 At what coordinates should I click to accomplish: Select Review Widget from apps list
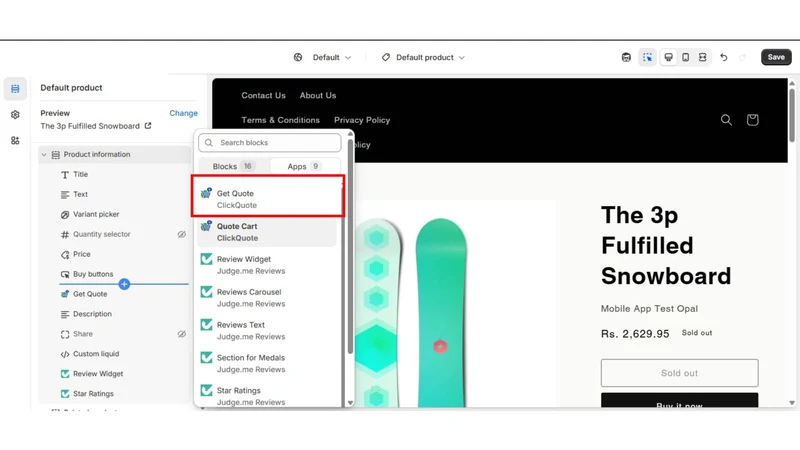click(x=267, y=265)
